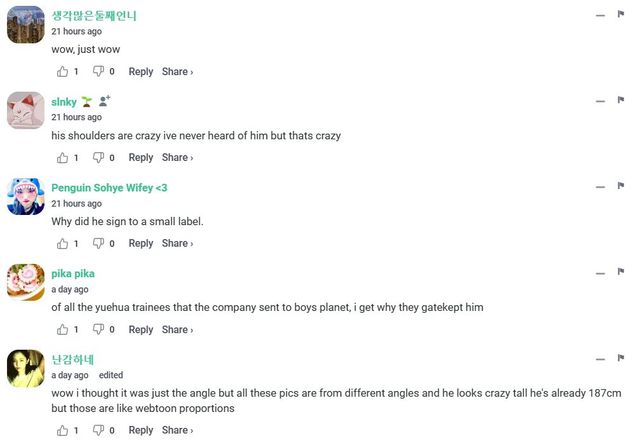Reply to the "wow, just wow" comment

click(141, 72)
